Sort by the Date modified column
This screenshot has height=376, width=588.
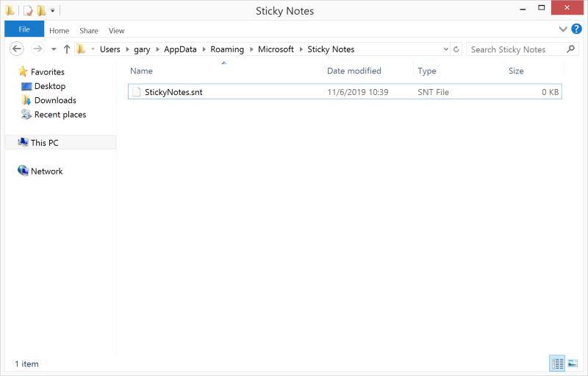pyautogui.click(x=354, y=71)
